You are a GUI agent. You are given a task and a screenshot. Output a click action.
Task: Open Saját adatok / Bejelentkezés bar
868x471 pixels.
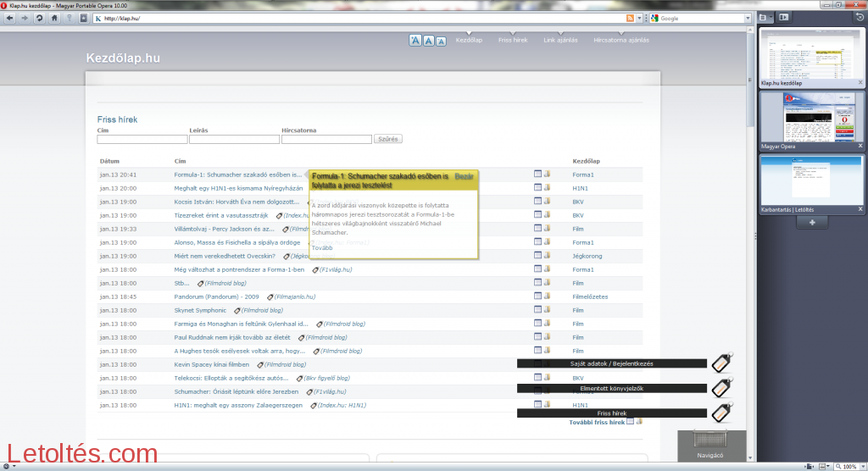(612, 363)
